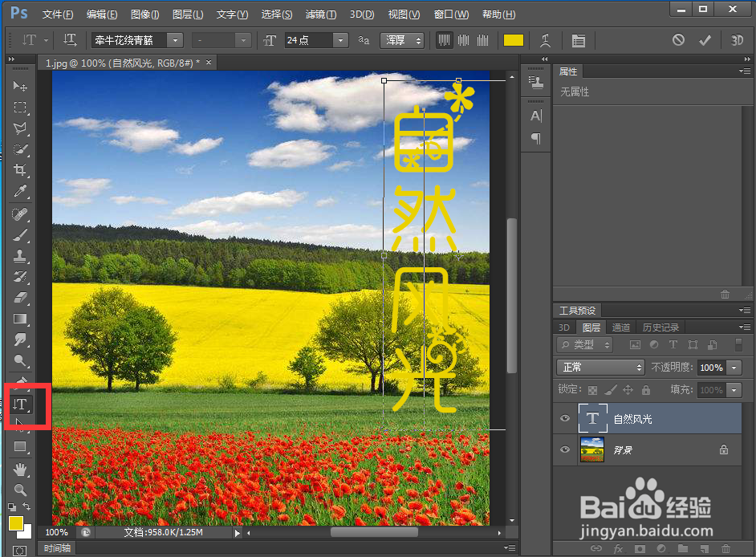
Task: Select the Vertical Type tool
Action: (20, 405)
